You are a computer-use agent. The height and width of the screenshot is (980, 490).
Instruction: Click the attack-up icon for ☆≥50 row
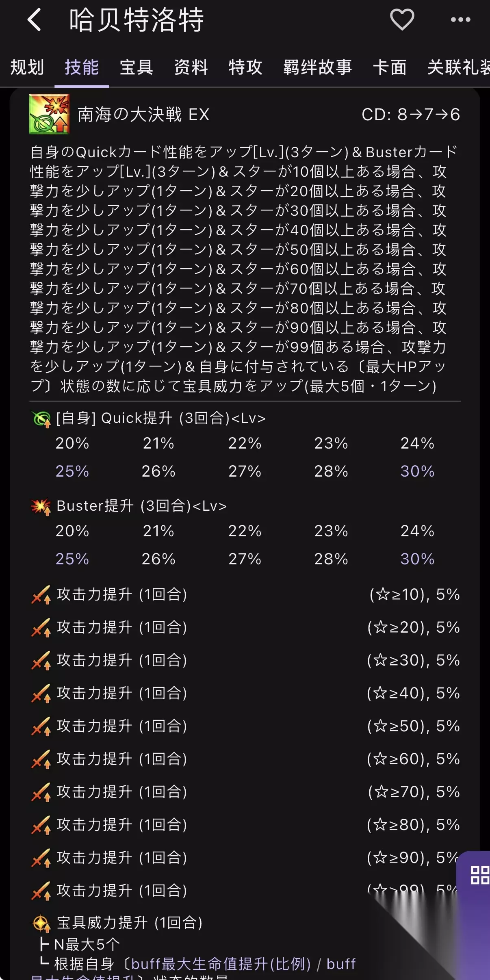coord(41,726)
